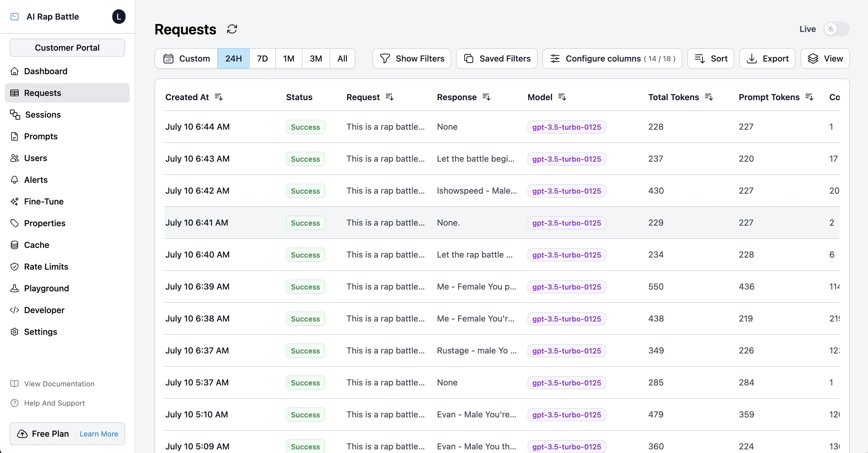Select the All time range
The height and width of the screenshot is (453, 868).
click(x=342, y=59)
